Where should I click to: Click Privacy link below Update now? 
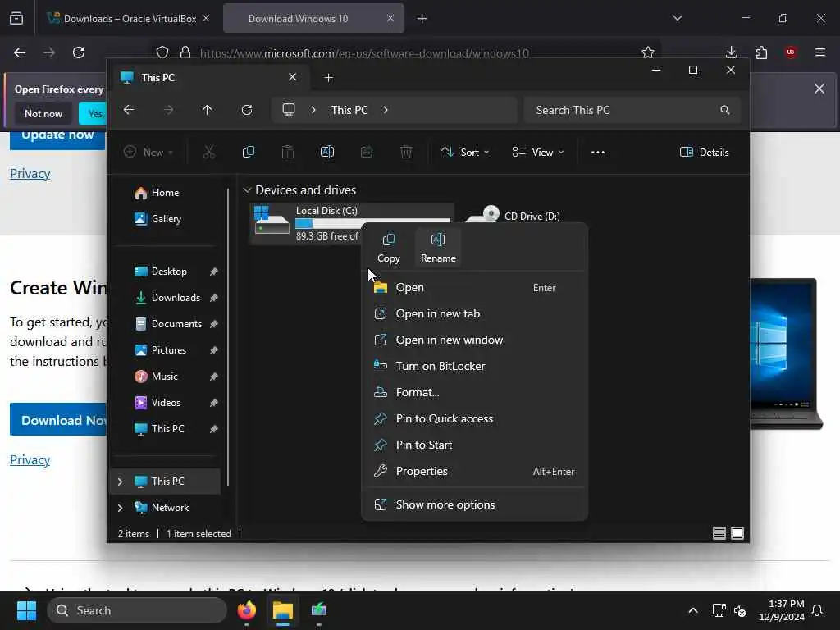point(30,174)
